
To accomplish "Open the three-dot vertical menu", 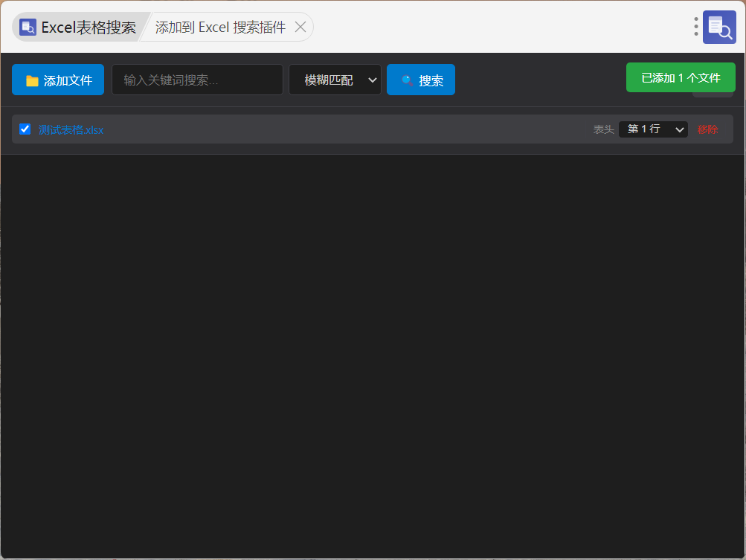I will [695, 27].
